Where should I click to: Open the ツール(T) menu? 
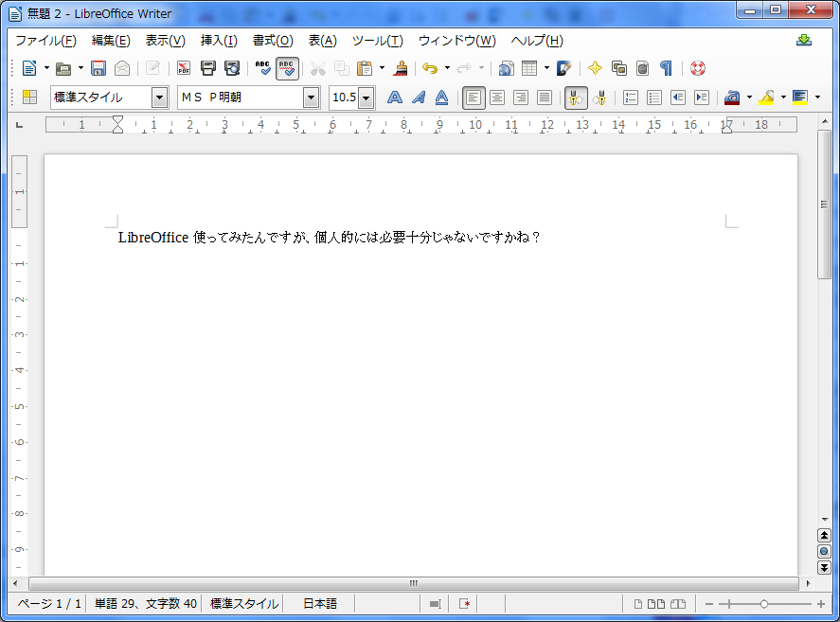click(378, 41)
